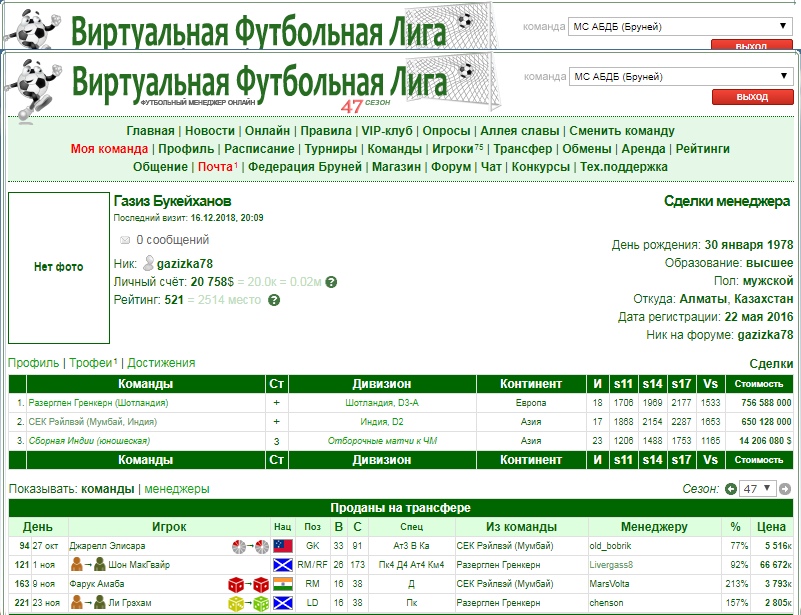Go to previous season with the left arrow
This screenshot has height=615, width=801.
(731, 489)
